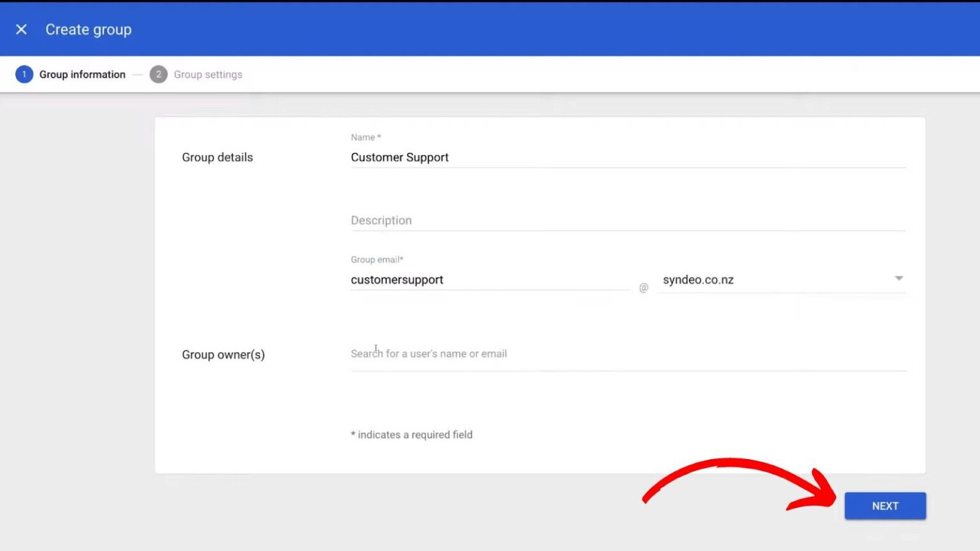980x551 pixels.
Task: Edit the customersupport group email field
Action: tap(490, 280)
